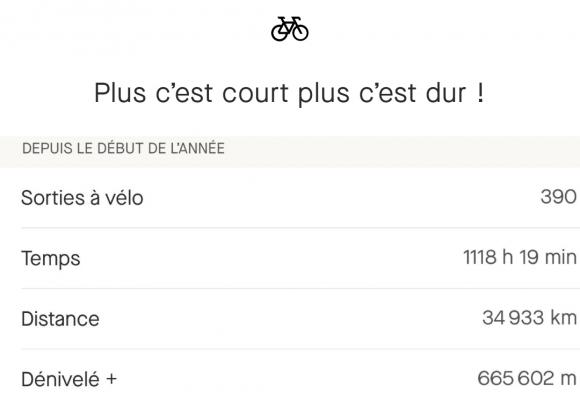Click the "Sorties à vélo" row label
Viewport: 580px width, 408px height.
pyautogui.click(x=82, y=198)
